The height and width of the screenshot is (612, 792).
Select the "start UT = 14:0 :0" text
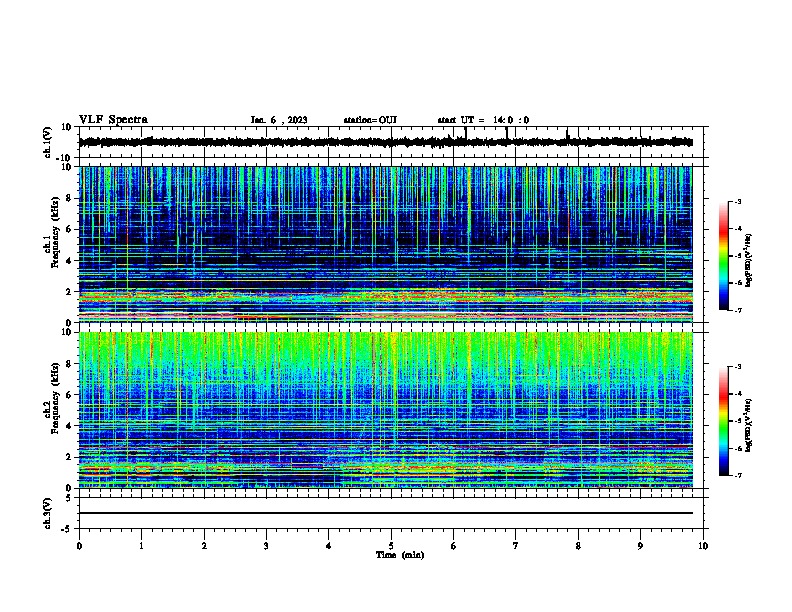[x=483, y=120]
